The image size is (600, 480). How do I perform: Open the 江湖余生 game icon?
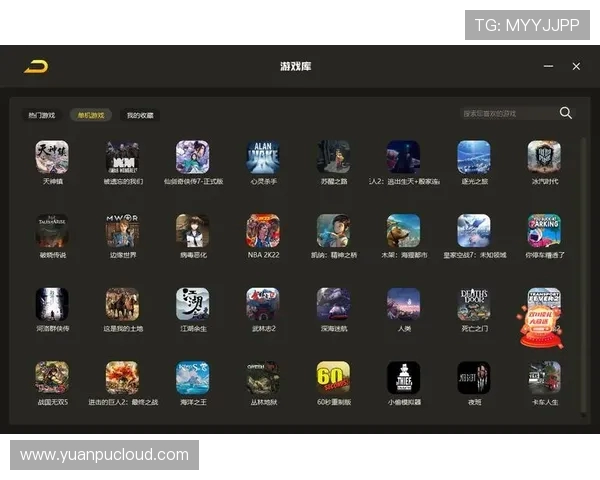click(193, 304)
